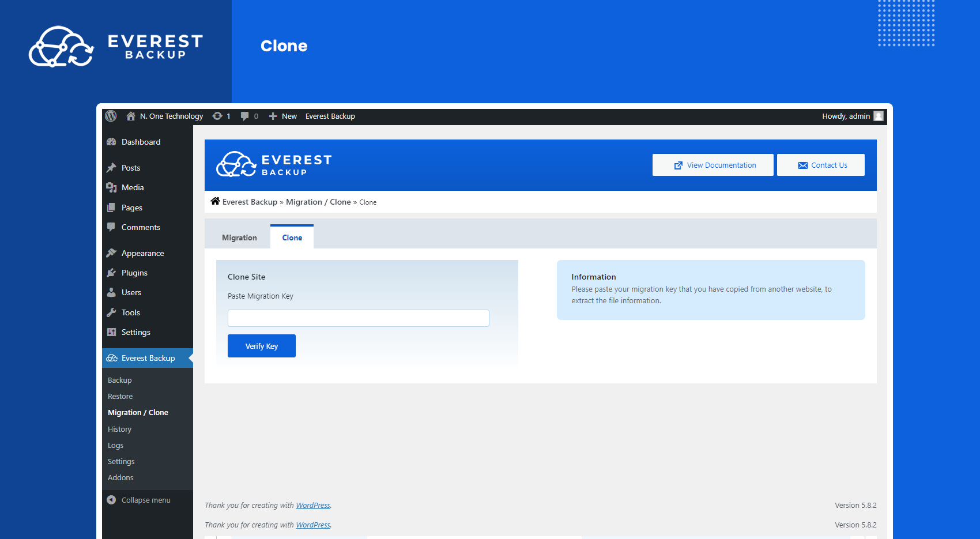Switch to the Migration tab
980x539 pixels.
pyautogui.click(x=239, y=238)
